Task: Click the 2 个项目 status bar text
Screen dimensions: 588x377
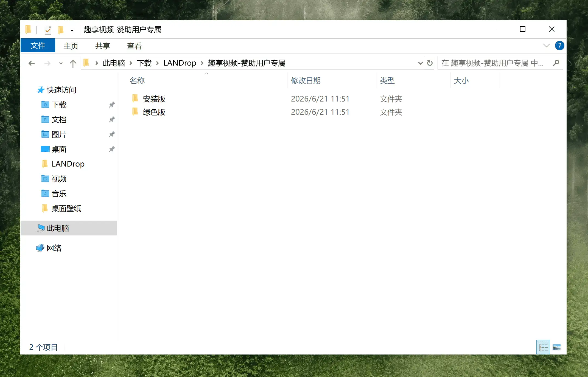Action: coord(43,347)
